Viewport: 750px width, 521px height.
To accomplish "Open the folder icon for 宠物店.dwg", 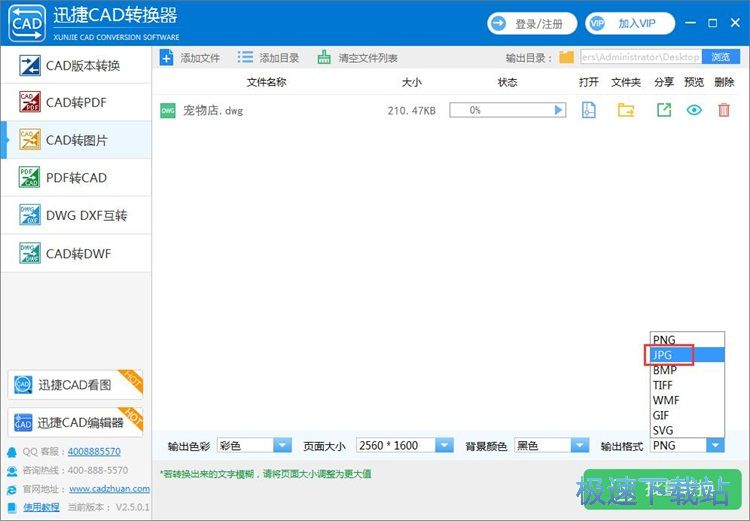I will pyautogui.click(x=626, y=110).
